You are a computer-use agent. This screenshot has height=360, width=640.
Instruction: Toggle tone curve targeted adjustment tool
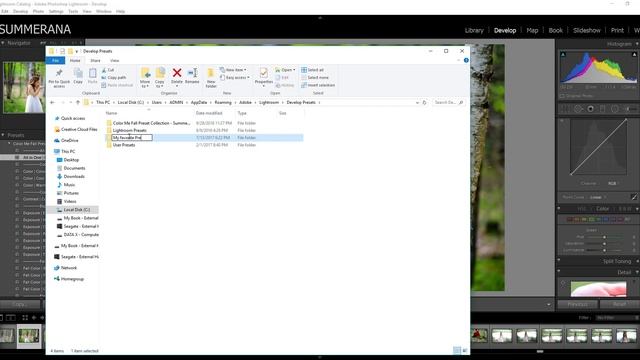coord(562,121)
